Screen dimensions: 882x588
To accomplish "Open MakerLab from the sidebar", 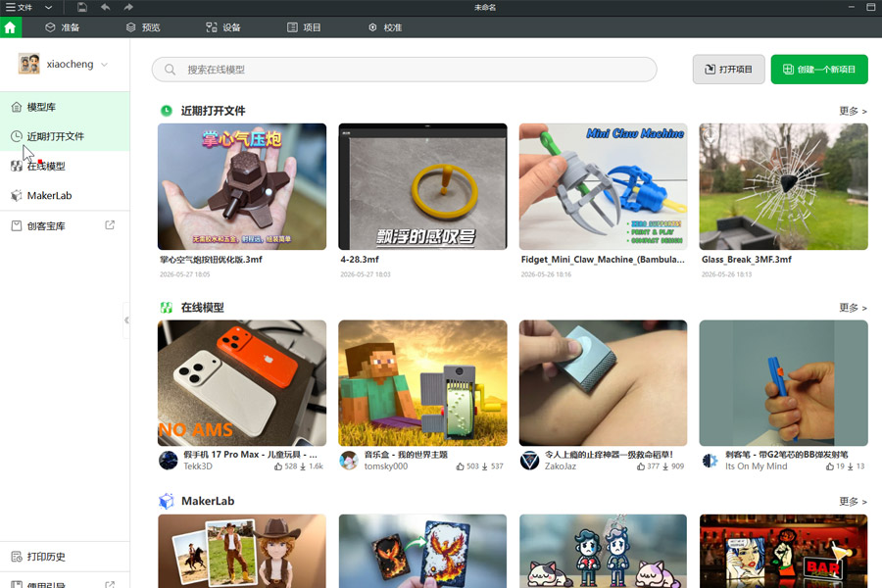I will (x=65, y=195).
